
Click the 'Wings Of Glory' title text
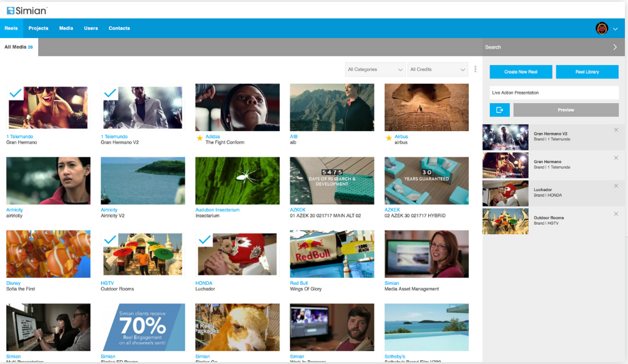click(306, 289)
